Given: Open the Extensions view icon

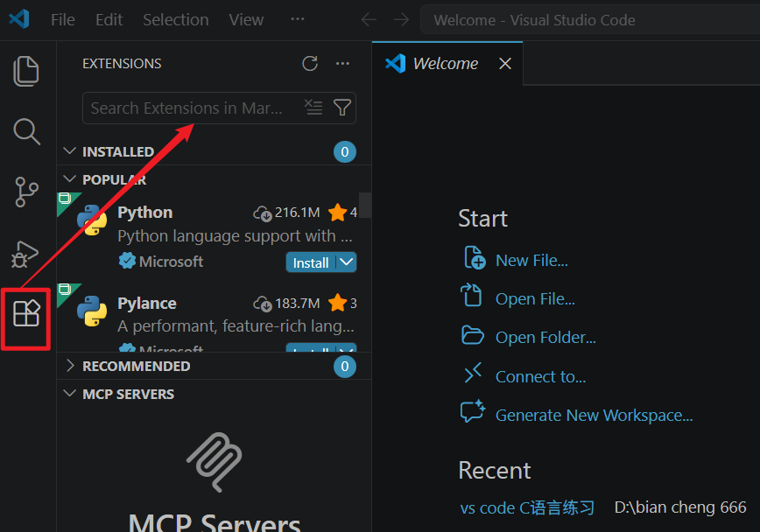Looking at the screenshot, I should click(x=26, y=313).
